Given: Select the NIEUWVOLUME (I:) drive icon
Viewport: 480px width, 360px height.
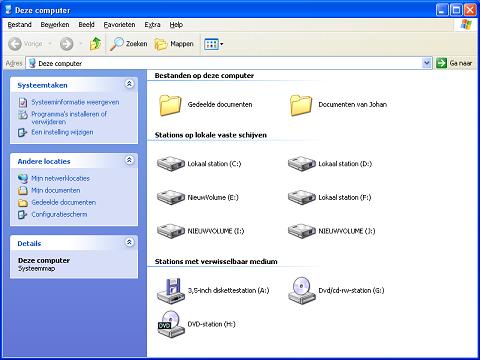Looking at the screenshot, I should [x=171, y=231].
